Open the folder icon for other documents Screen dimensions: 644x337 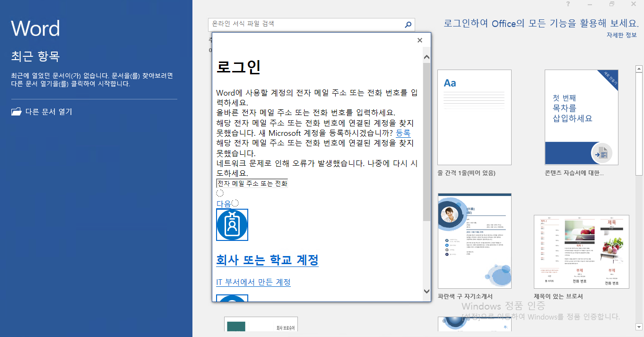click(17, 112)
